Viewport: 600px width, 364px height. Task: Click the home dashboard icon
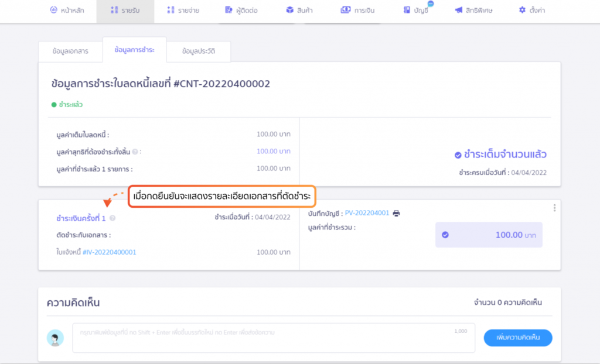[53, 10]
